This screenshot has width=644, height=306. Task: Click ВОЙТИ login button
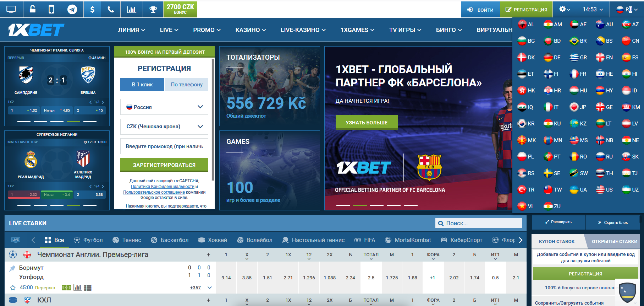480,10
